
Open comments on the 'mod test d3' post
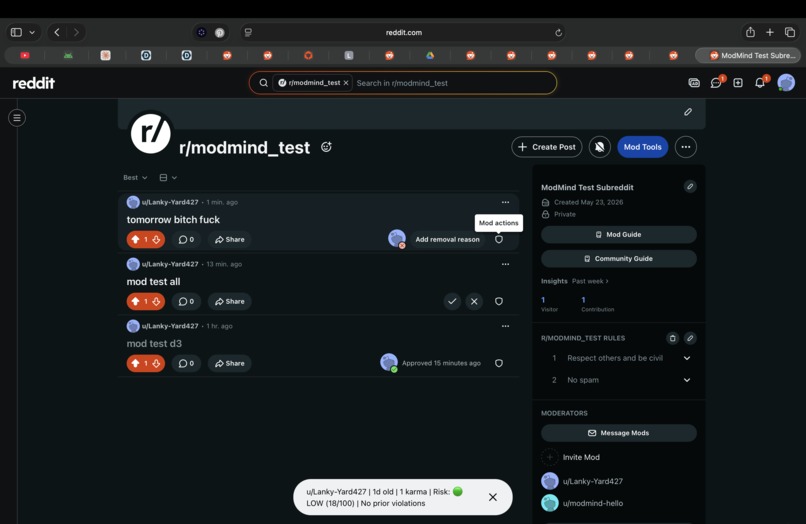click(x=186, y=363)
